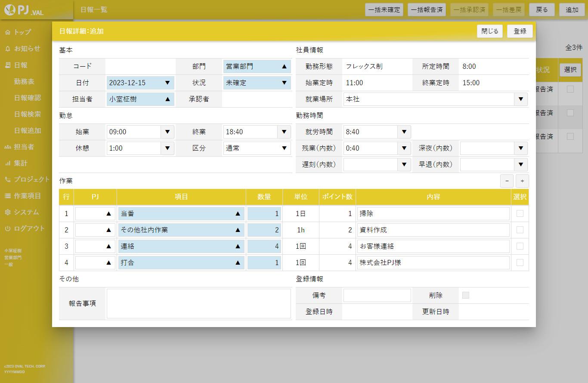Toggle the 削除 checkbox
588x383 pixels.
[x=465, y=295]
